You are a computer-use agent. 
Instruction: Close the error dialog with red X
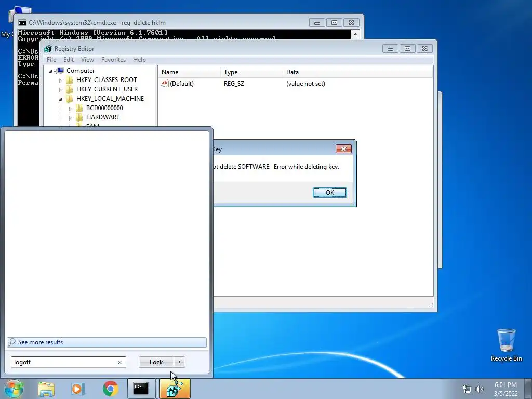click(x=343, y=149)
